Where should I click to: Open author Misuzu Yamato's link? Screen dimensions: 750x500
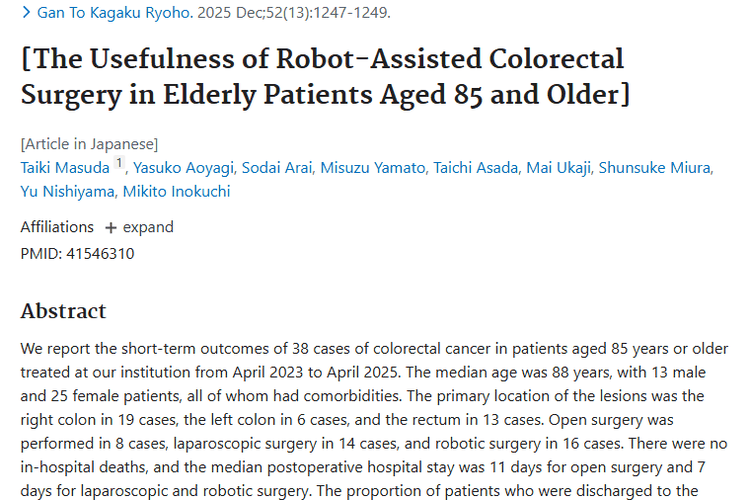point(371,167)
